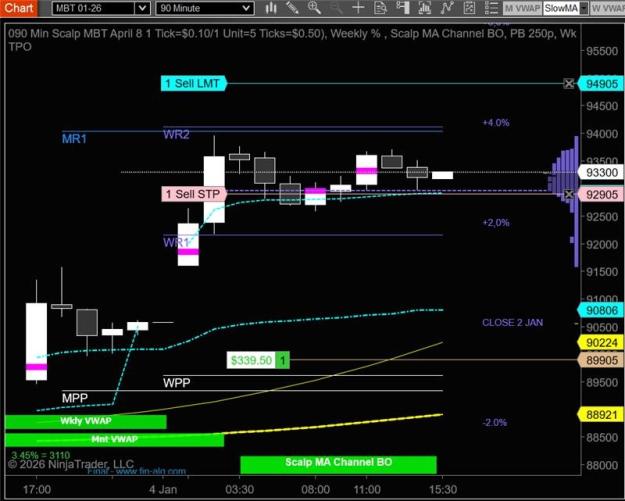This screenshot has height=501, width=625.
Task: Click the CLOSE 2 JAN label
Action: coord(513,322)
